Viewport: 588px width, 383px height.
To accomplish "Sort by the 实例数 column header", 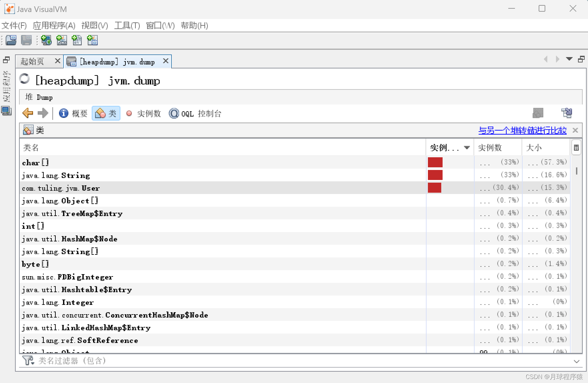I will [x=498, y=148].
